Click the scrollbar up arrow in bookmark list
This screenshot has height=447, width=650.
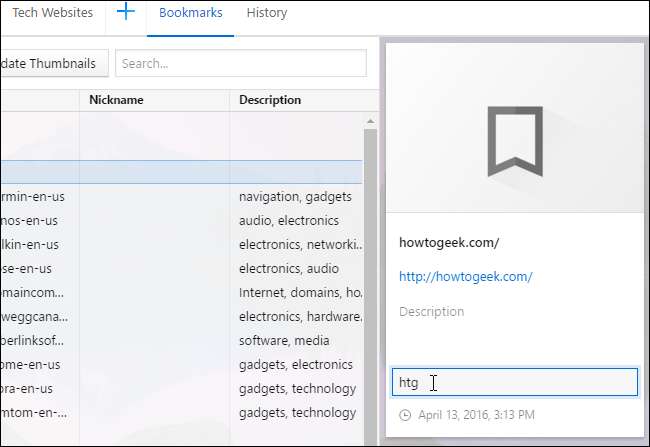click(x=370, y=121)
